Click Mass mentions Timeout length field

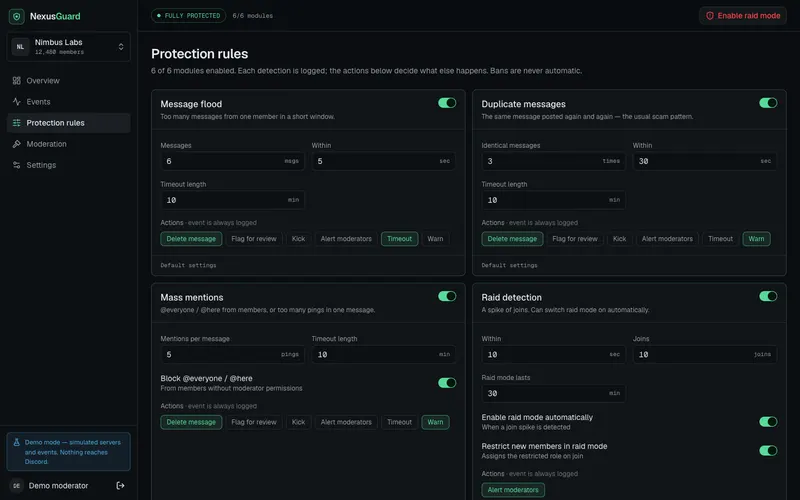coord(384,355)
